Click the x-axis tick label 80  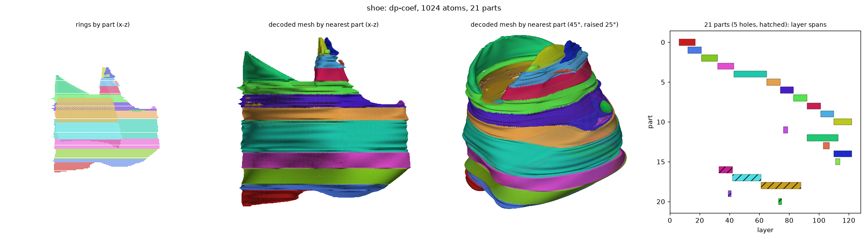789,221
